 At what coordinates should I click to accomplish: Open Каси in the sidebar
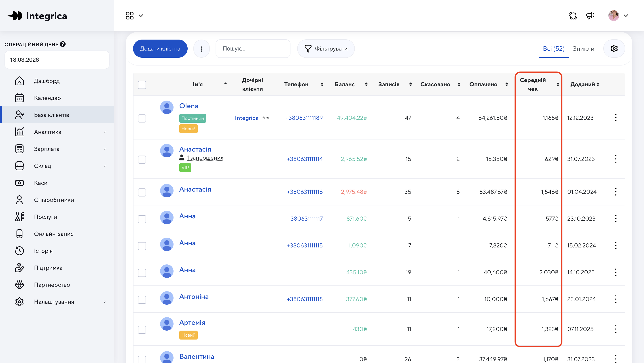point(40,183)
